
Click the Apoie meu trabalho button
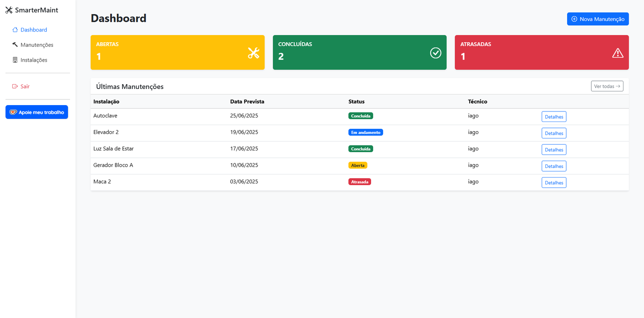[x=37, y=112]
